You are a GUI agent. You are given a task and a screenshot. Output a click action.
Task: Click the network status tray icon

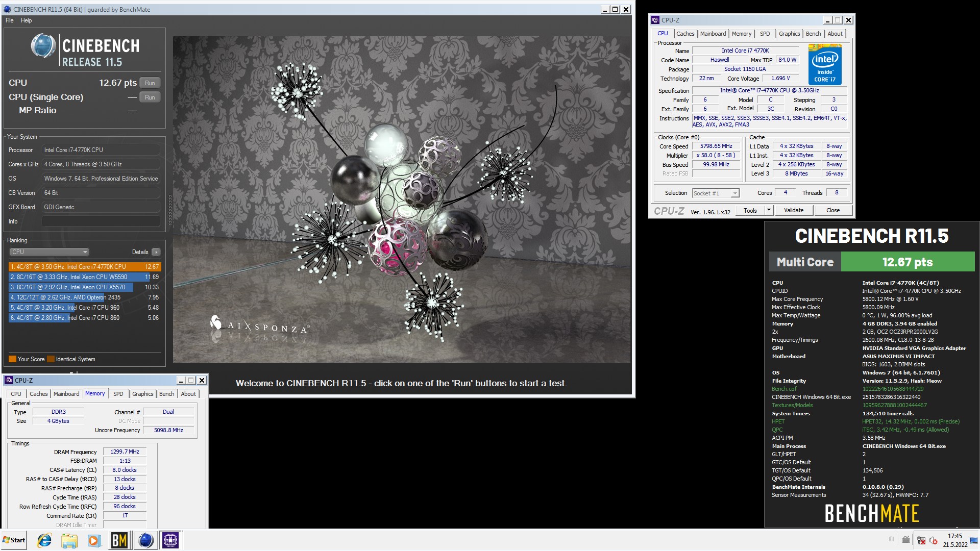coord(921,540)
